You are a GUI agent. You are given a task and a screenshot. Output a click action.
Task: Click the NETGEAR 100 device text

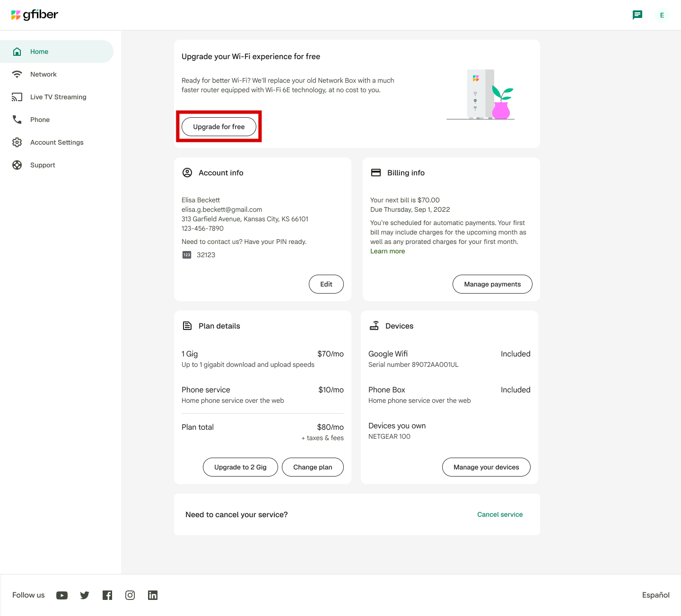pos(389,436)
